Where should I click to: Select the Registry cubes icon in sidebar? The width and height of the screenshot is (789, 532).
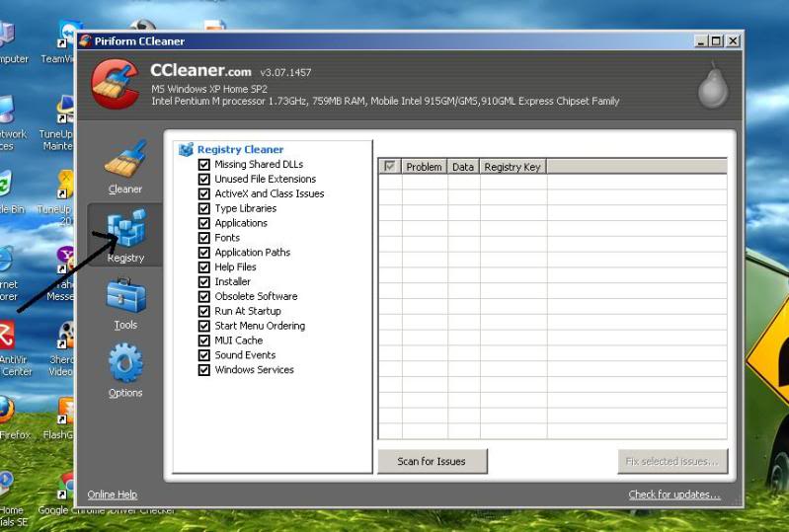click(125, 228)
